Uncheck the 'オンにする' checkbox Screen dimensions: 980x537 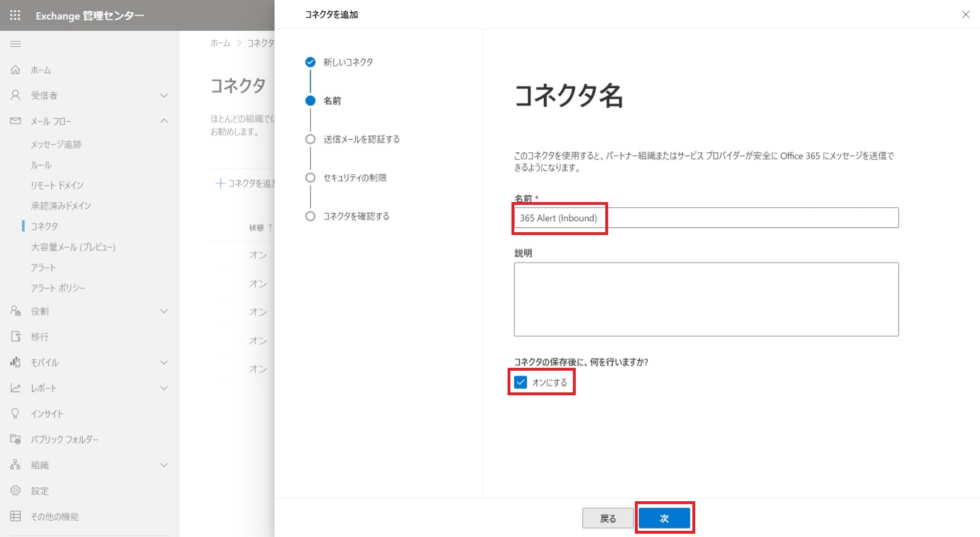(x=520, y=382)
